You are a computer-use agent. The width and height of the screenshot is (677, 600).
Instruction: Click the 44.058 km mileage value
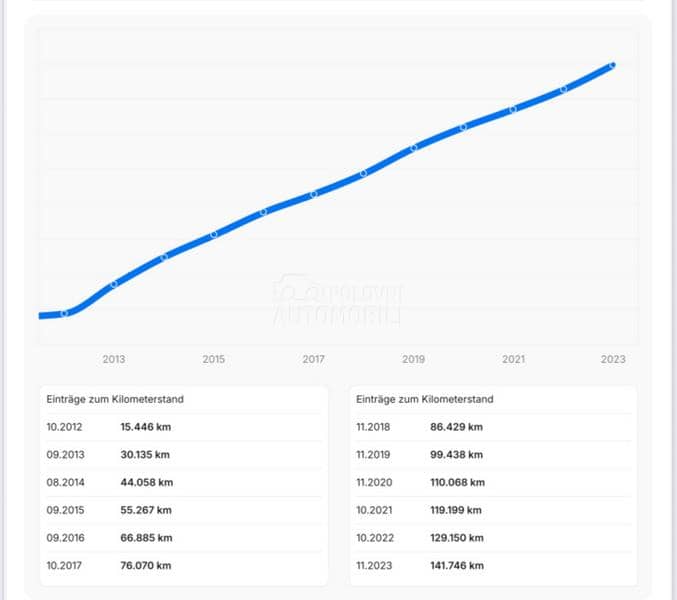click(146, 482)
